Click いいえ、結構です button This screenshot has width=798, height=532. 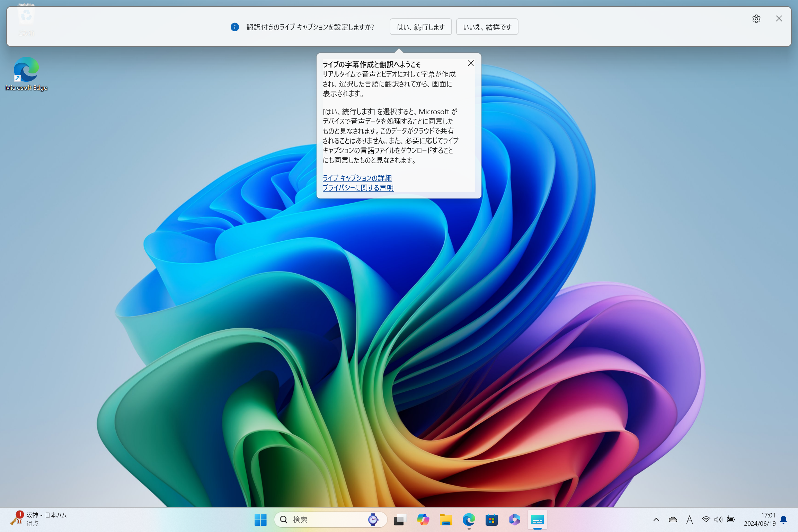pos(487,27)
